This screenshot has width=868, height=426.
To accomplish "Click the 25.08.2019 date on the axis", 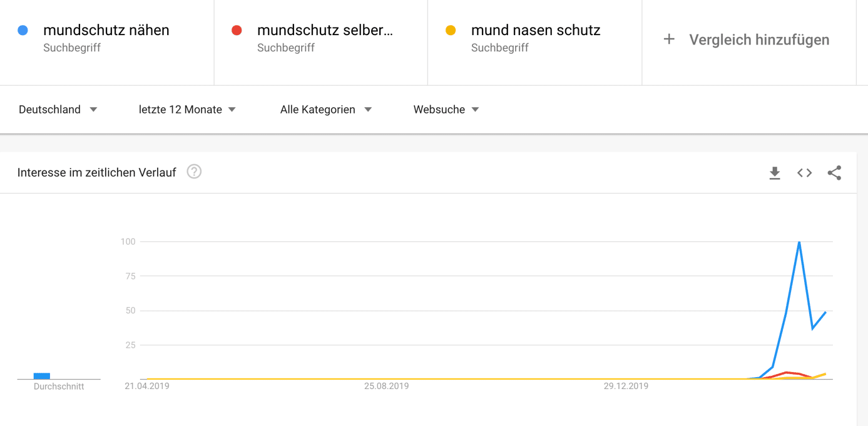I will click(386, 387).
